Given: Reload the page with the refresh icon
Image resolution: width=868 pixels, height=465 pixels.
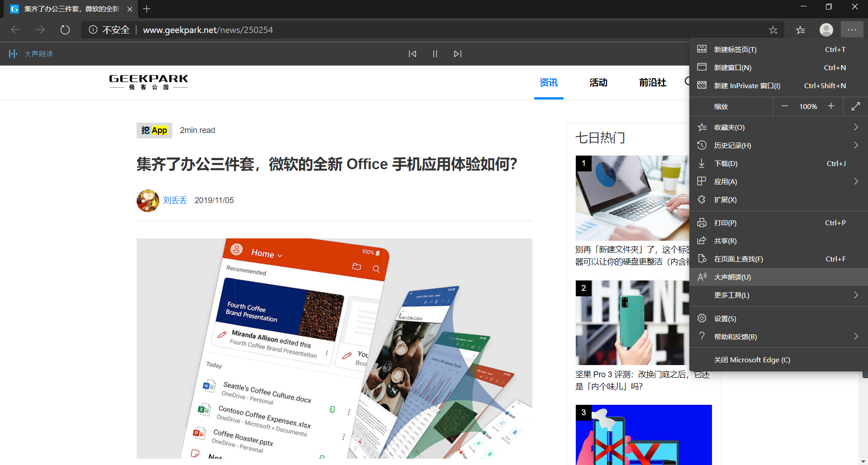Looking at the screenshot, I should (x=65, y=30).
